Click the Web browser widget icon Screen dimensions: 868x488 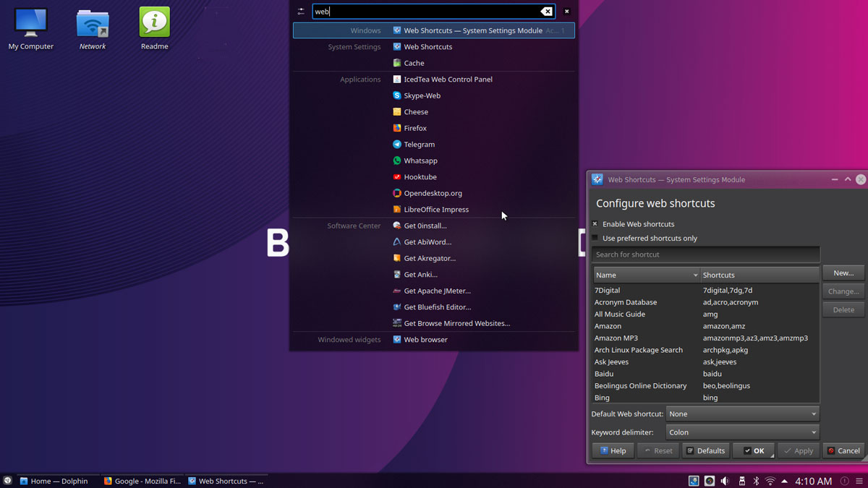click(x=397, y=340)
